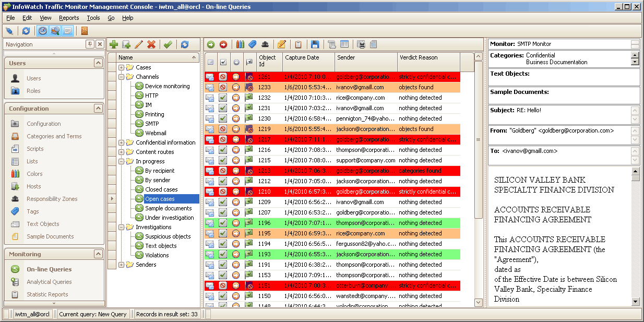Open Analytical Queries in Monitoring

point(49,282)
